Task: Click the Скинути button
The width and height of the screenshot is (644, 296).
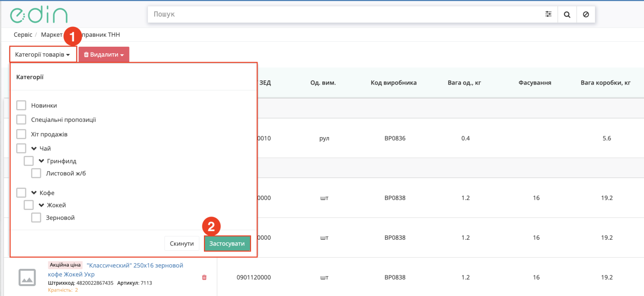Action: click(182, 244)
